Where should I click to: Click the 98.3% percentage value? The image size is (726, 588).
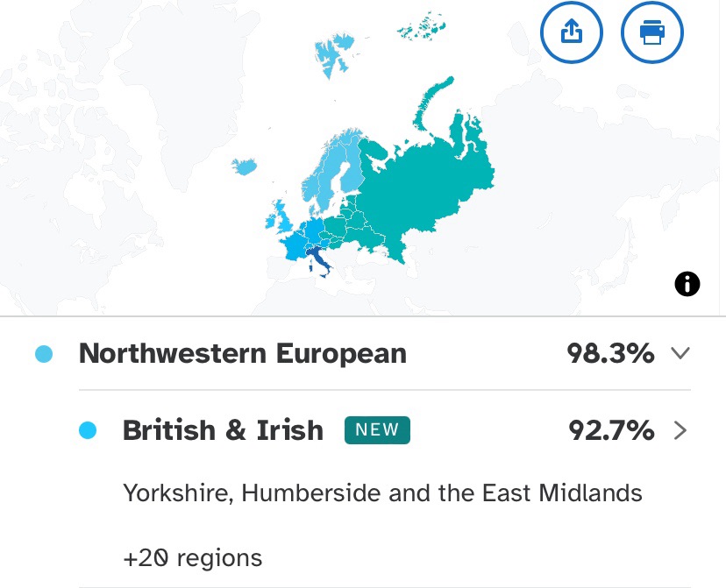(610, 353)
